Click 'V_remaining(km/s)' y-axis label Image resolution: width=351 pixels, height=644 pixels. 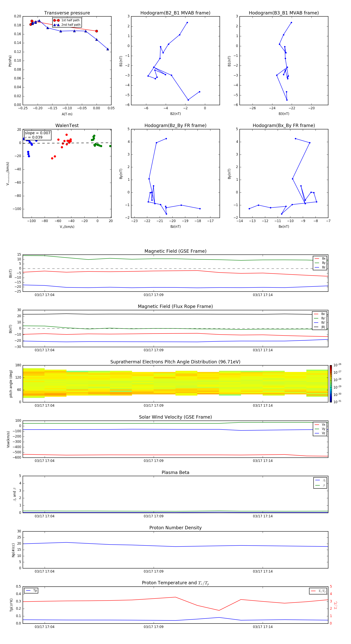point(8,173)
